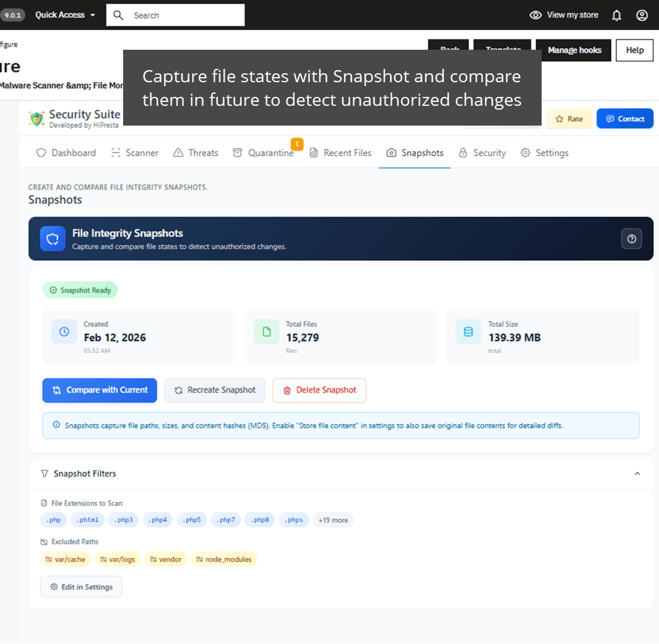This screenshot has height=644, width=659.
Task: Click the 9.0.1 version badge
Action: coord(12,15)
